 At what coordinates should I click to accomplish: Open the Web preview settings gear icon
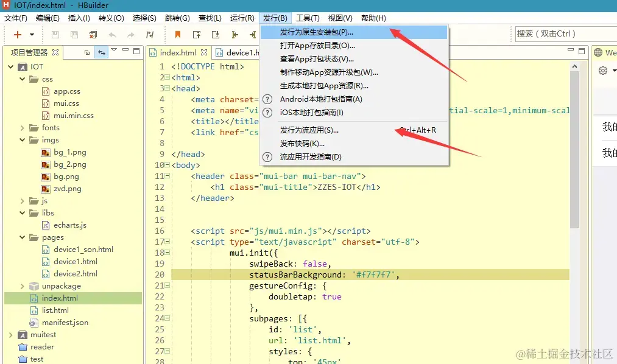click(602, 70)
